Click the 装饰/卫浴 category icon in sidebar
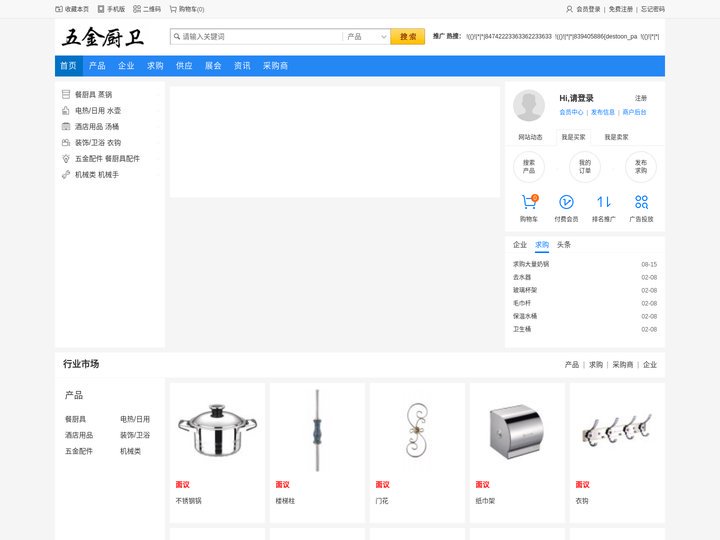720x540 pixels. coord(66,142)
